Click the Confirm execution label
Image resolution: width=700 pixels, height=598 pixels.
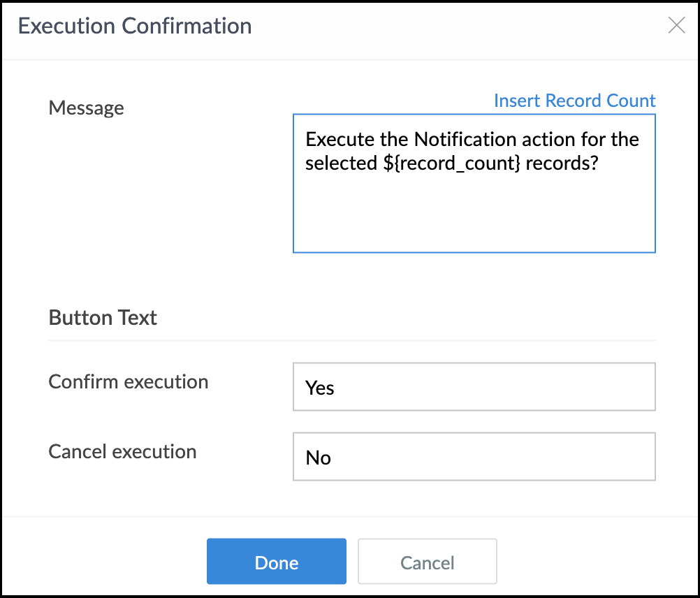click(128, 382)
